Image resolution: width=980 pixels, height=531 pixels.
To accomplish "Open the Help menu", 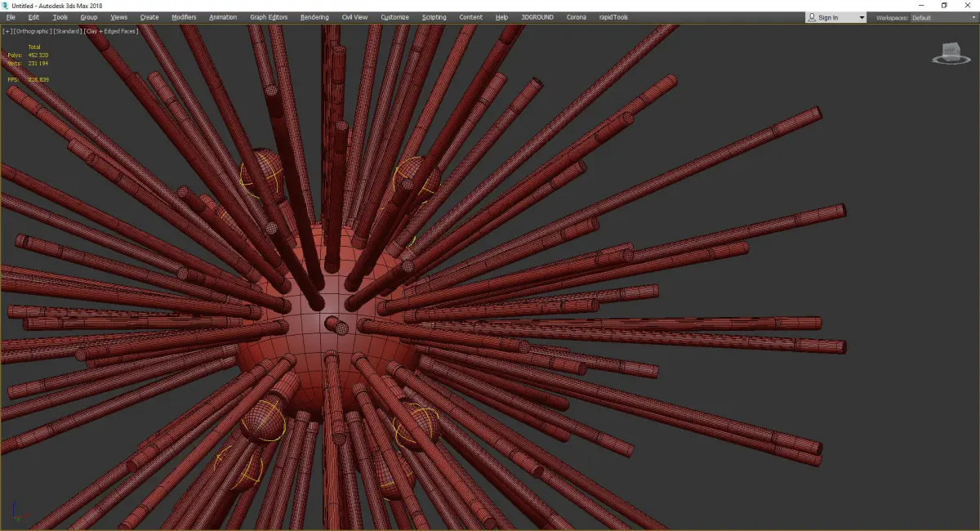I will (x=501, y=17).
